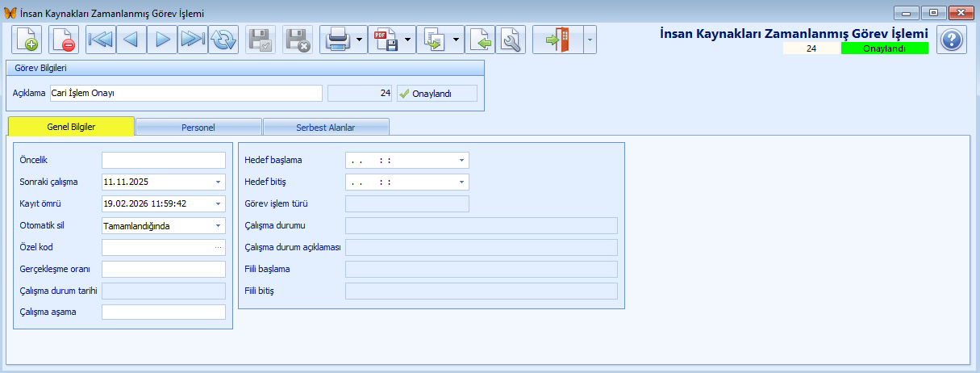Open the Hedef başlama date dropdown
Screen dimensions: 980x373
461,160
